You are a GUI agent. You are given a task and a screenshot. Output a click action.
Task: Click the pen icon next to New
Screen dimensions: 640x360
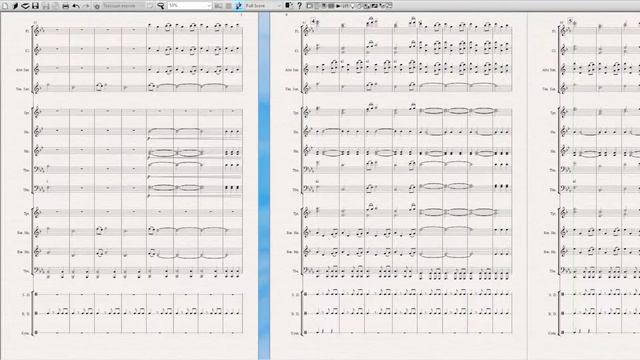tap(16, 6)
